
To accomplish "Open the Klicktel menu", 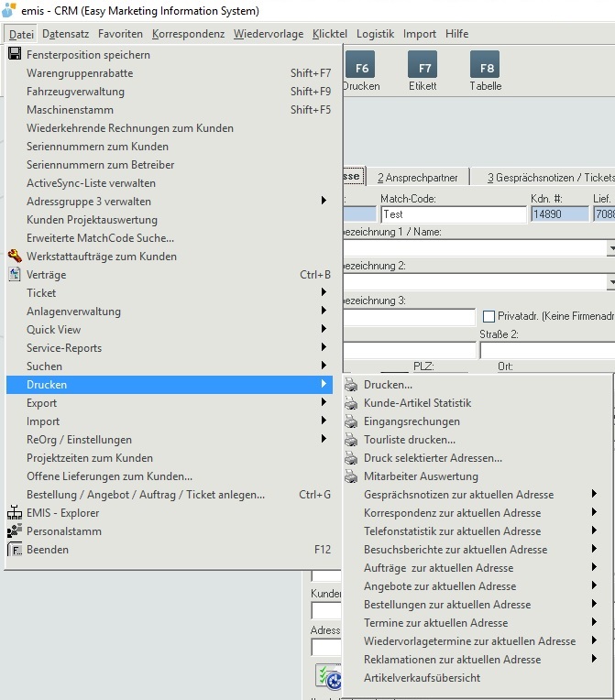I will coord(330,34).
